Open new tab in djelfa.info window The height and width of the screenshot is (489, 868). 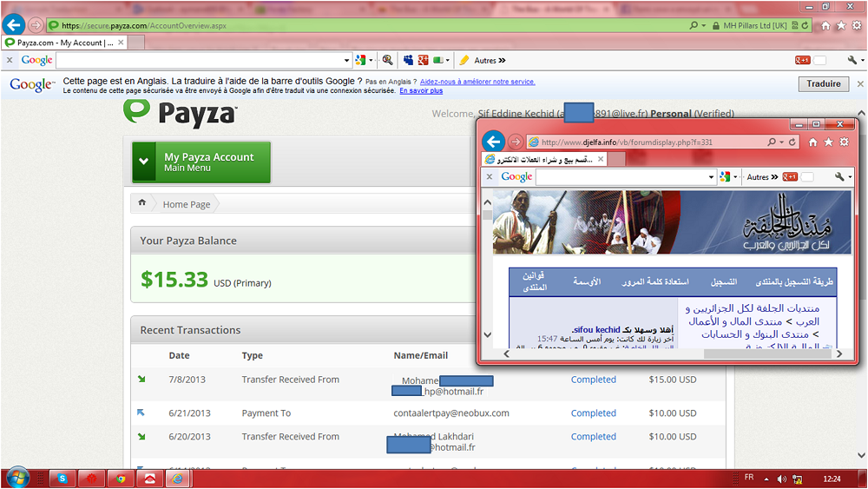click(616, 160)
